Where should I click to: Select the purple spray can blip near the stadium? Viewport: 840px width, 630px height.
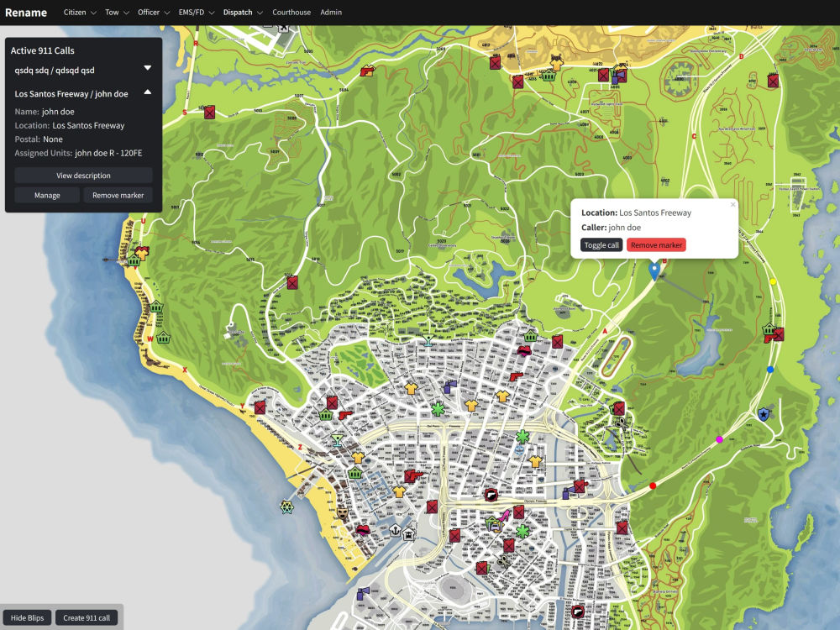[x=363, y=593]
